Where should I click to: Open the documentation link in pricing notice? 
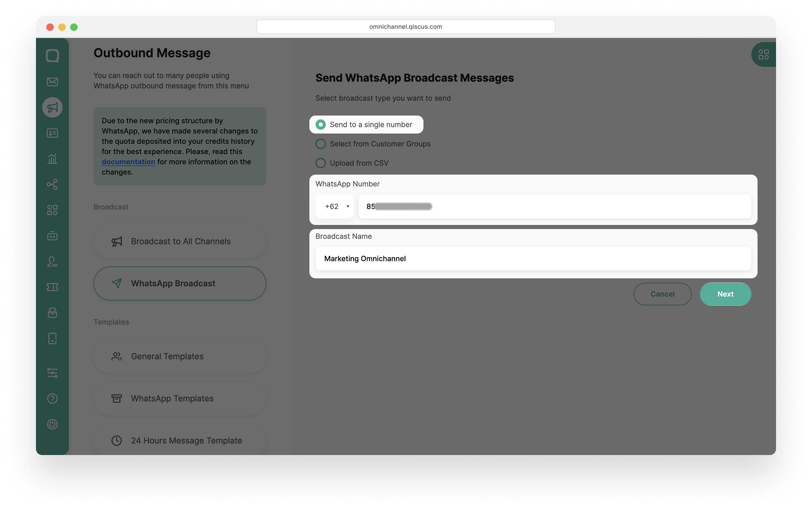click(x=128, y=162)
